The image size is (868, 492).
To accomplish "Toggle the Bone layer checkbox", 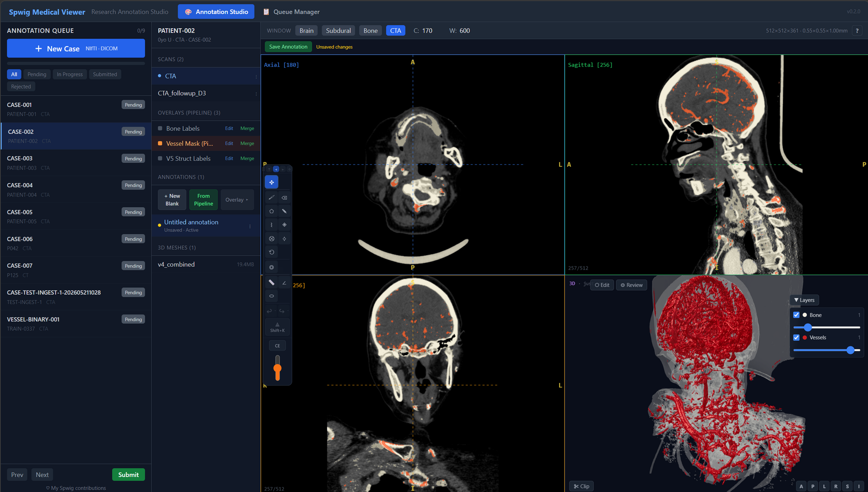I will click(797, 315).
